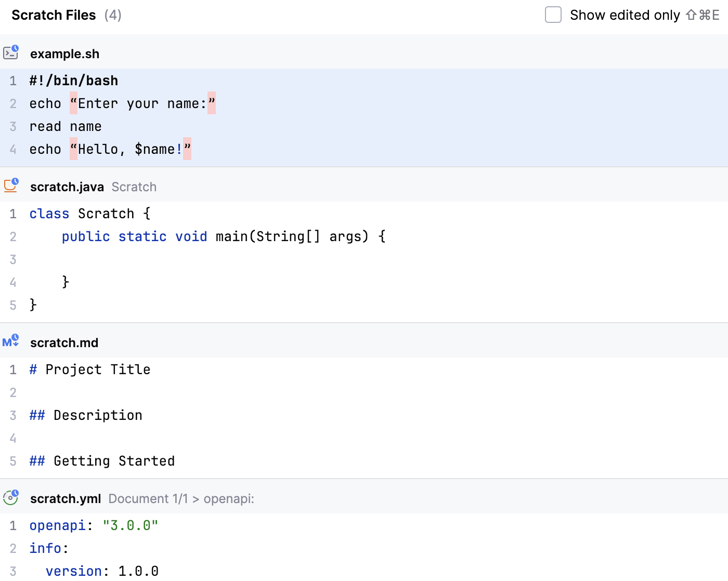Select the scratch badge on scratch.java icon
This screenshot has height=581, width=728.
16,181
